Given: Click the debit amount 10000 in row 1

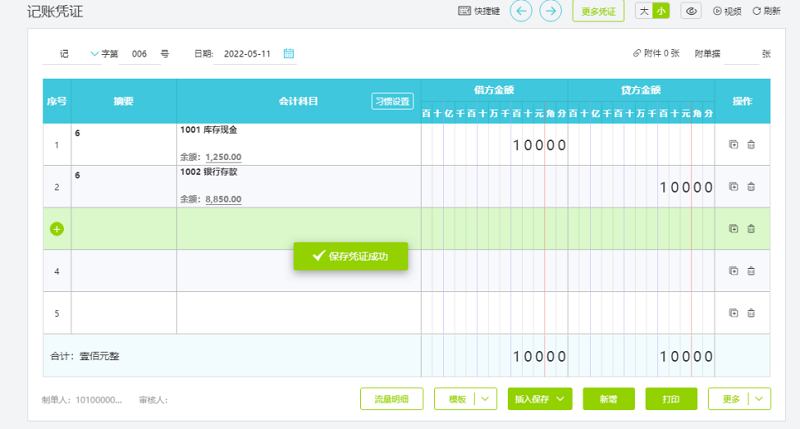Looking at the screenshot, I should [x=539, y=145].
